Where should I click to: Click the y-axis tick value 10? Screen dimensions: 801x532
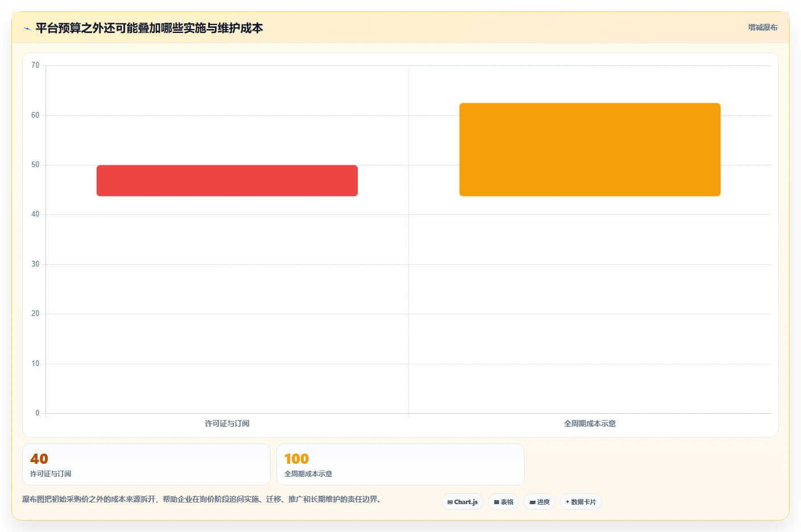(35, 364)
